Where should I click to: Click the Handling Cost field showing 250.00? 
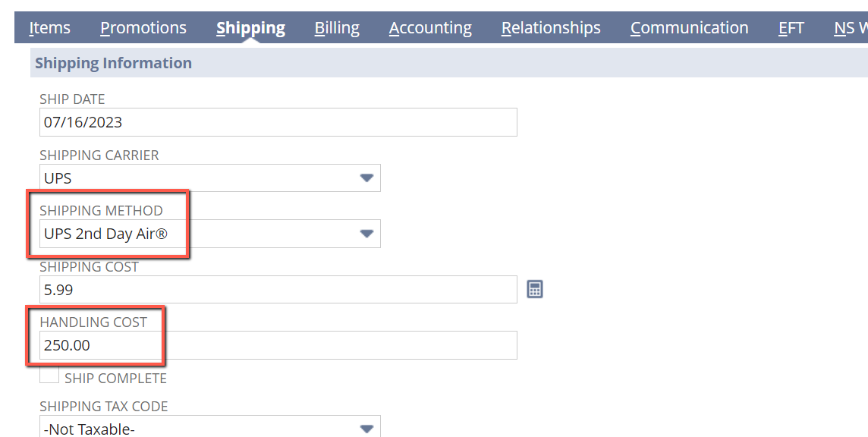tap(278, 344)
